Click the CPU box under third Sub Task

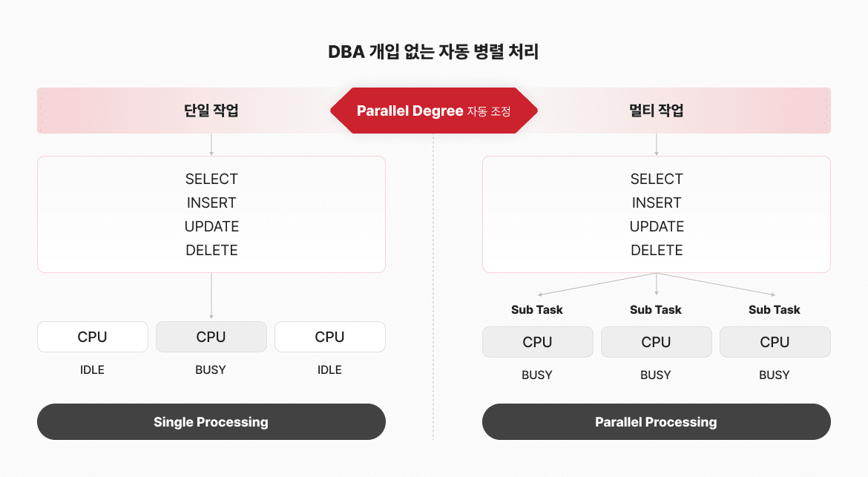click(775, 342)
